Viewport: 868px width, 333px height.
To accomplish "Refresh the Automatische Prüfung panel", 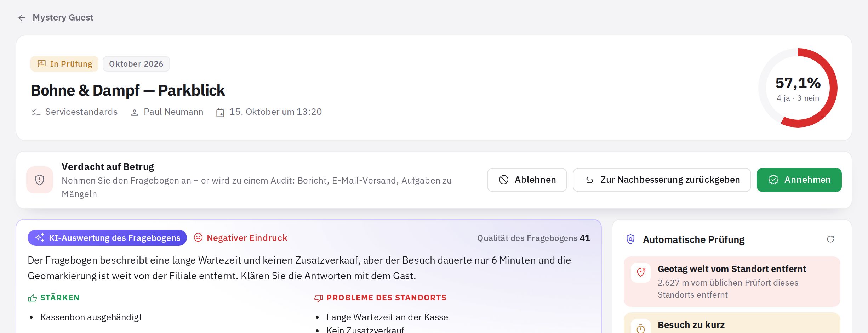I will coord(830,239).
